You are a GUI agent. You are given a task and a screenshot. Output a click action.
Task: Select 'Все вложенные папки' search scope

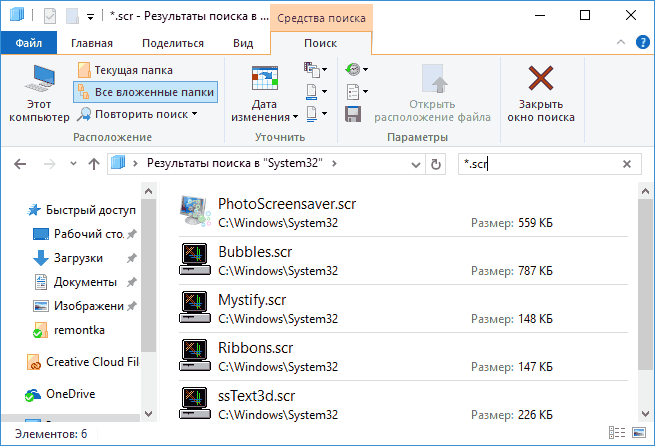pyautogui.click(x=145, y=92)
